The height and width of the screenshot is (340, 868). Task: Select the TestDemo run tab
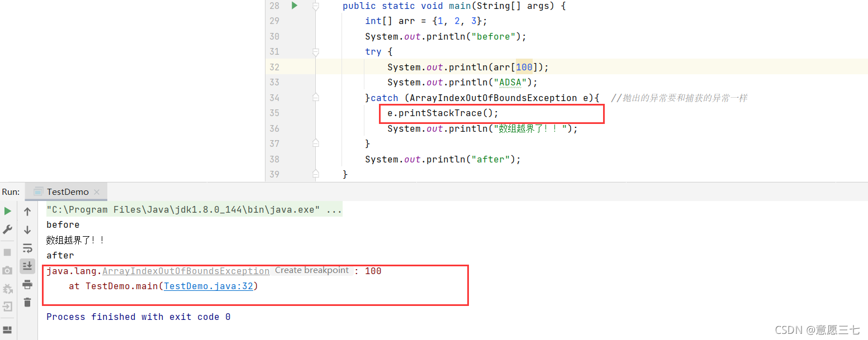67,191
